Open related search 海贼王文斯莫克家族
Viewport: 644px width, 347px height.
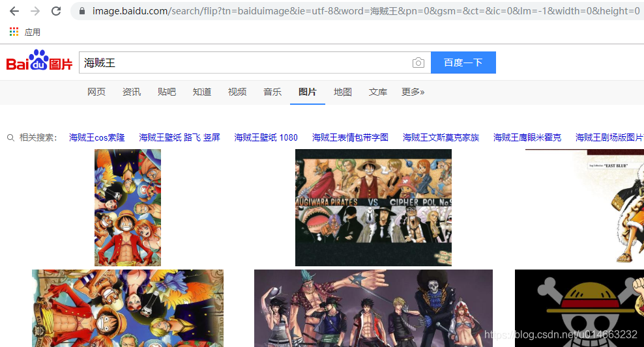coord(441,137)
